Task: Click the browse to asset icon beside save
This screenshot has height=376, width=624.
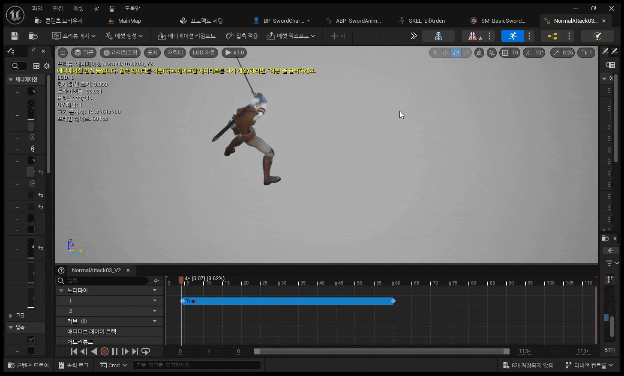Action: (x=33, y=36)
